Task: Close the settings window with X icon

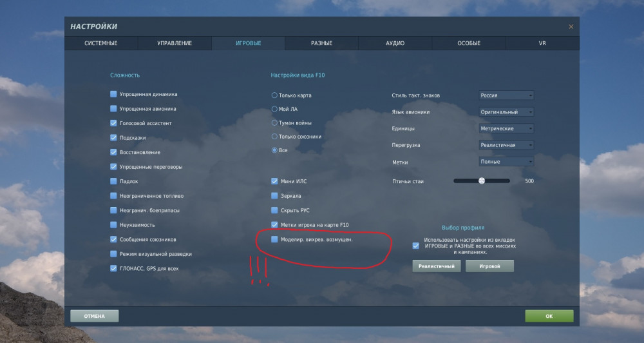Action: (x=571, y=26)
